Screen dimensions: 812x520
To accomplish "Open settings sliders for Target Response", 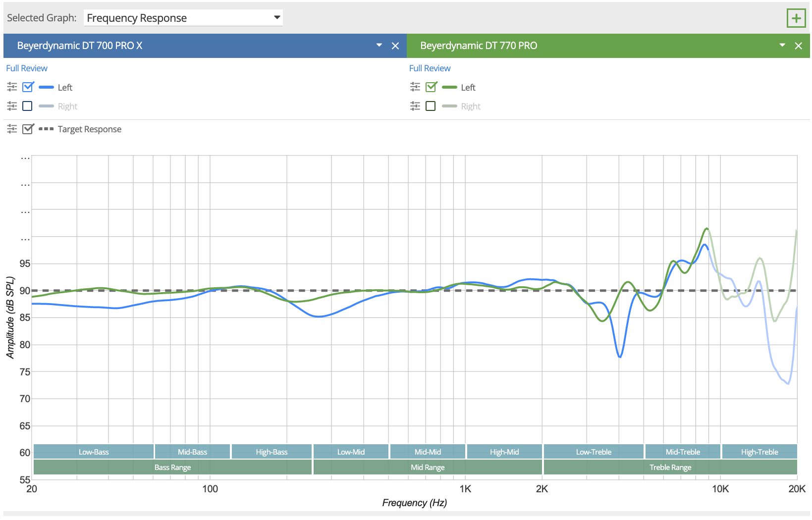I will (12, 129).
